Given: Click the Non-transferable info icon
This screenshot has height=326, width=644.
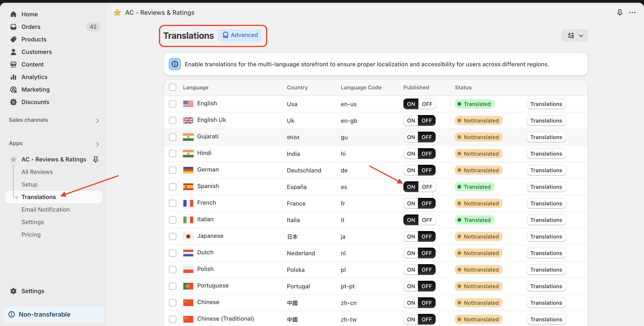Looking at the screenshot, I should [x=11, y=314].
